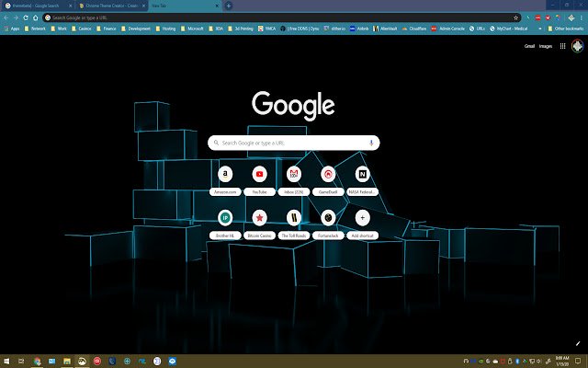The width and height of the screenshot is (588, 368).
Task: Open the Toll Roads shortcut tile
Action: pos(294,224)
